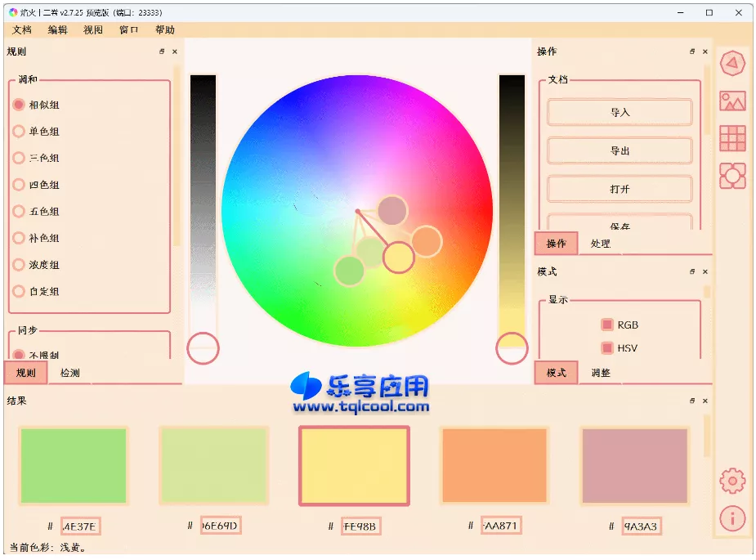Click the palette grid icon in the right sidebar
The image size is (756, 560).
click(x=732, y=138)
